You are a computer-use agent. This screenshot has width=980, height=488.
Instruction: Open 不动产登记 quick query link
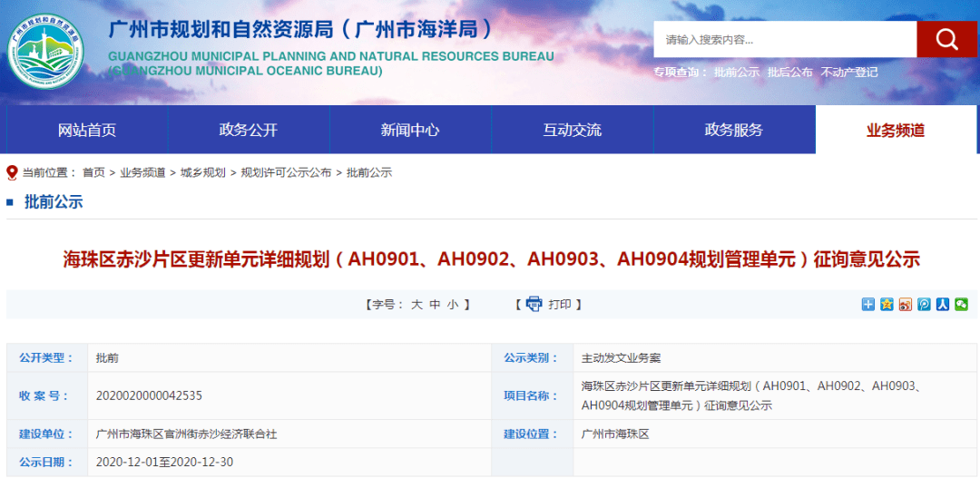pos(849,72)
